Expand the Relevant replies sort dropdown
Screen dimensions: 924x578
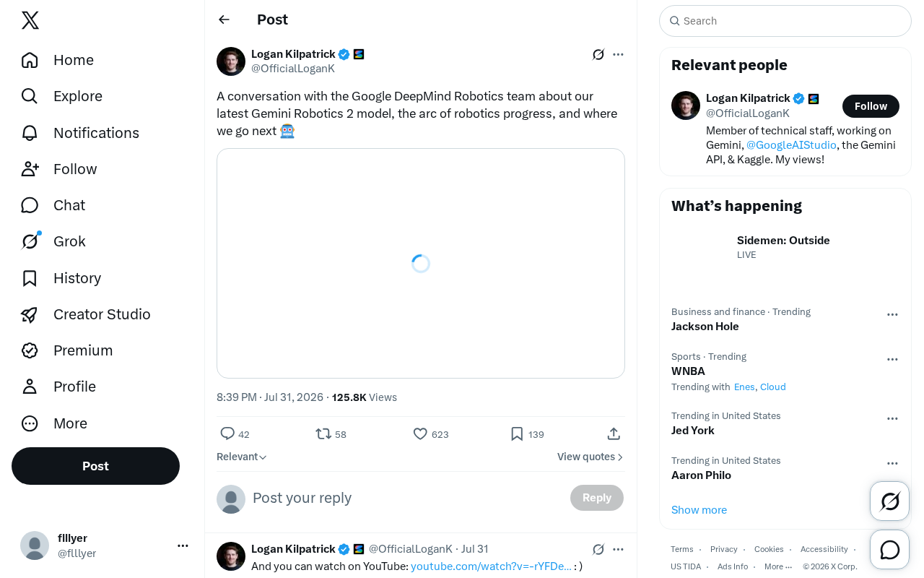[x=242, y=457]
